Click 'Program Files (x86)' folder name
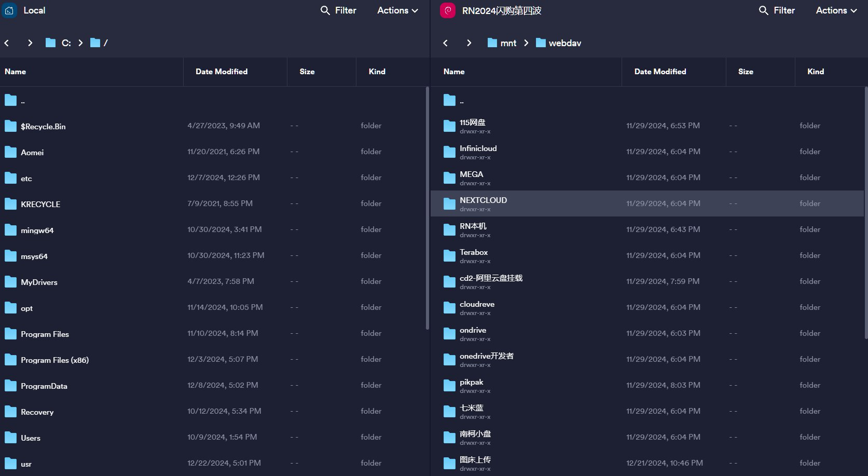Screen dimensions: 868x476 pyautogui.click(x=54, y=360)
